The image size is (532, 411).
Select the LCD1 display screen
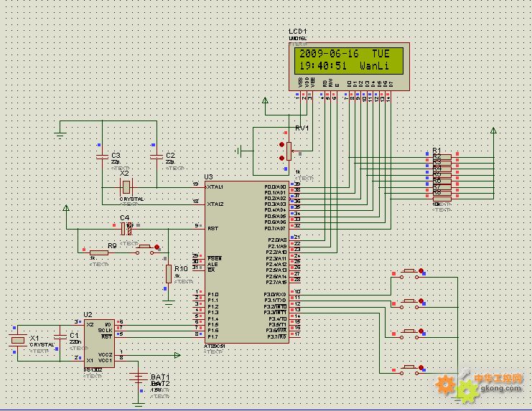[349, 61]
